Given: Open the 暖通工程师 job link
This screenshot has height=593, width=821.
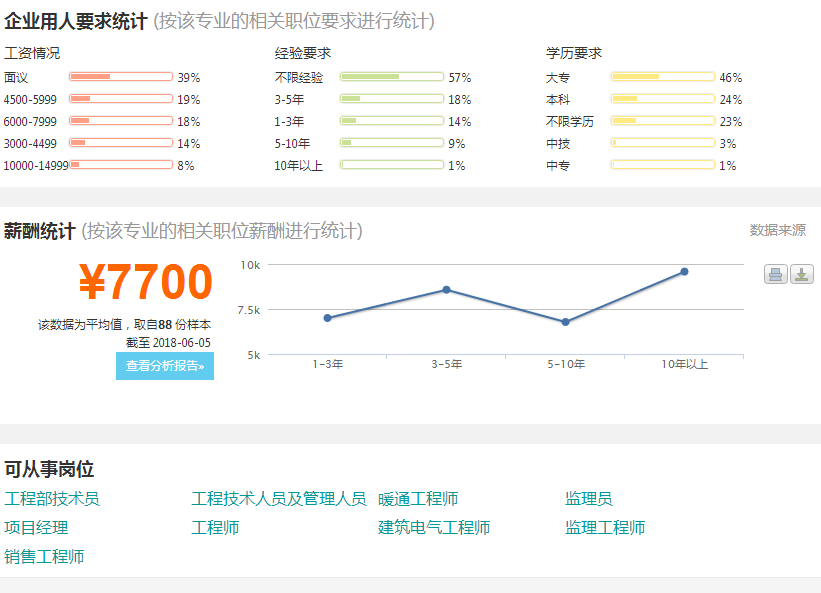Looking at the screenshot, I should (418, 499).
